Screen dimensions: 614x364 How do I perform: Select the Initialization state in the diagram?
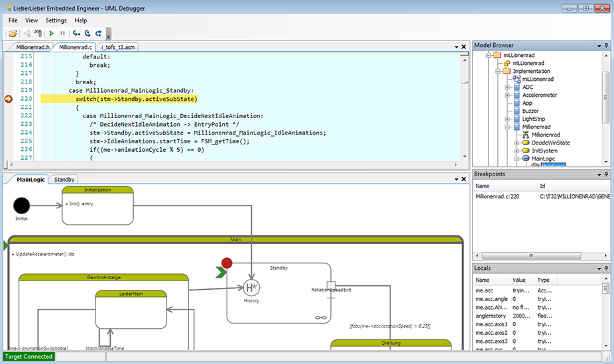(x=97, y=206)
